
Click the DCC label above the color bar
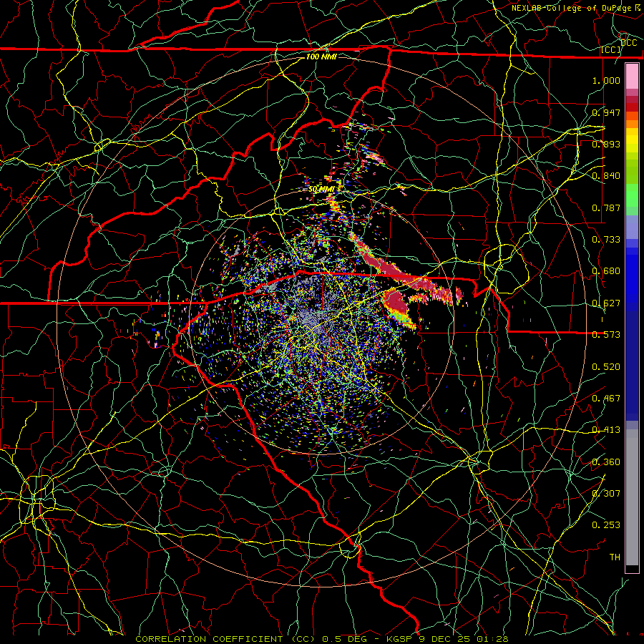tap(628, 43)
